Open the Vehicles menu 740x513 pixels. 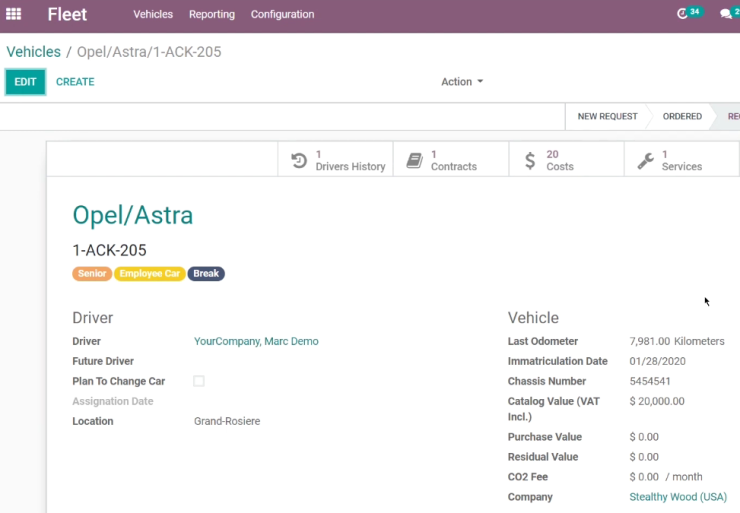point(153,14)
